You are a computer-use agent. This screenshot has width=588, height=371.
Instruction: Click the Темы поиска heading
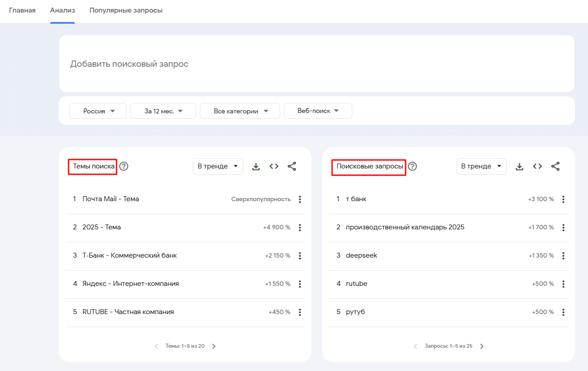coord(94,166)
